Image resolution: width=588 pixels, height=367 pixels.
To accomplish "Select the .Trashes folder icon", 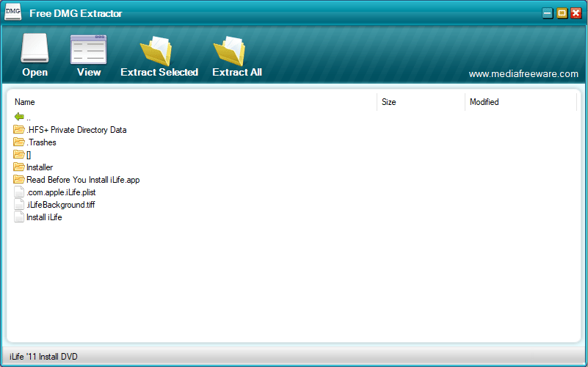I will (19, 142).
